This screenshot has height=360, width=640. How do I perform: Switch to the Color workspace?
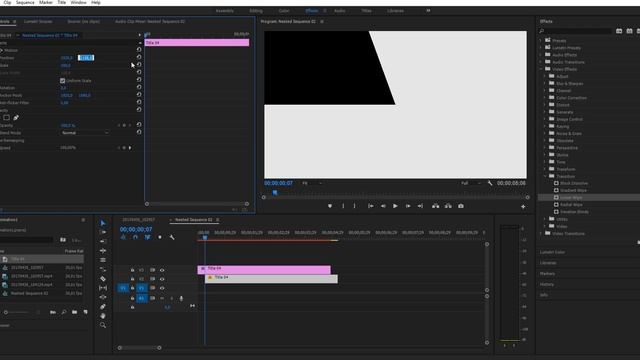(x=284, y=11)
